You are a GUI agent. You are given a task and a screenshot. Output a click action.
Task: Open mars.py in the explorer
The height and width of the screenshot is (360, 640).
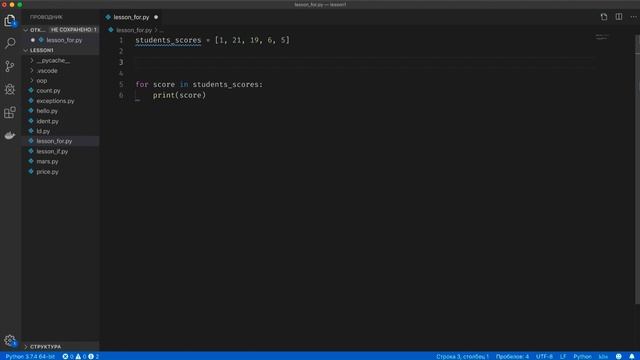tap(47, 162)
